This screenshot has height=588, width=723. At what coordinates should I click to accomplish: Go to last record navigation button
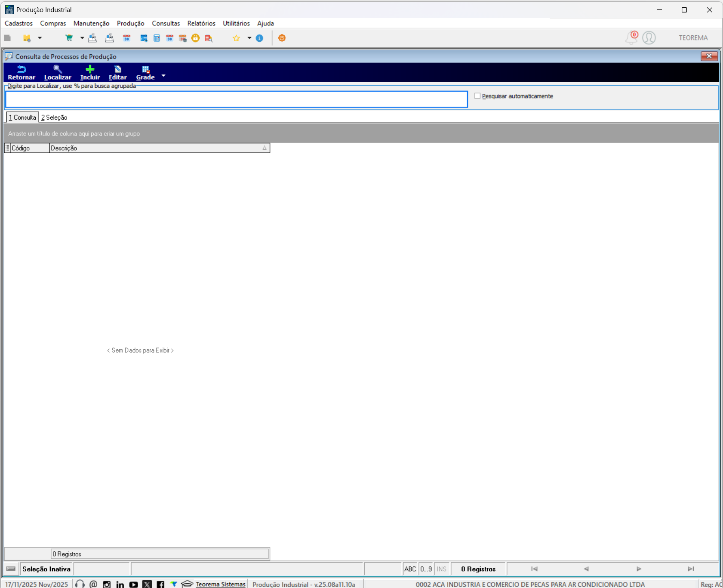pos(691,569)
